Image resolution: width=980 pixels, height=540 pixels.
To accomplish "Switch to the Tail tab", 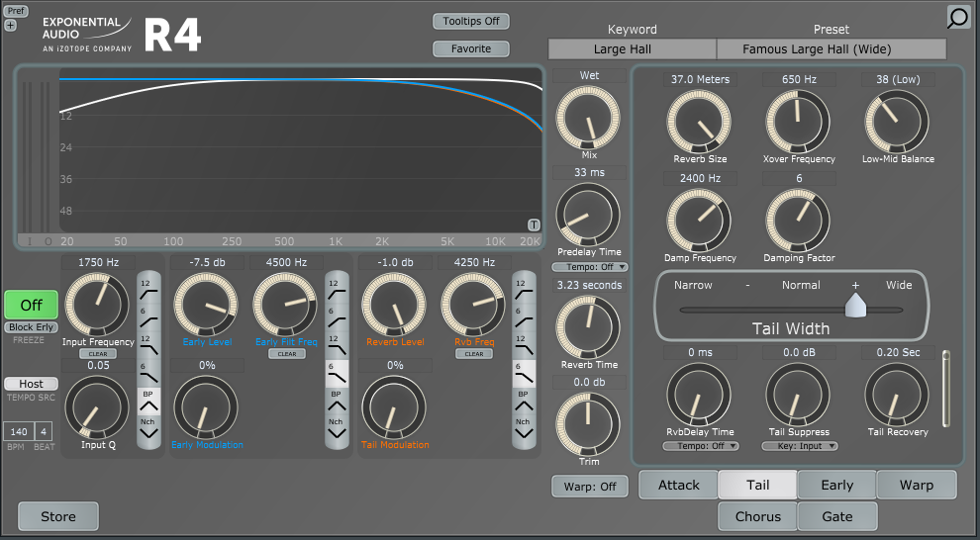I will click(x=757, y=485).
